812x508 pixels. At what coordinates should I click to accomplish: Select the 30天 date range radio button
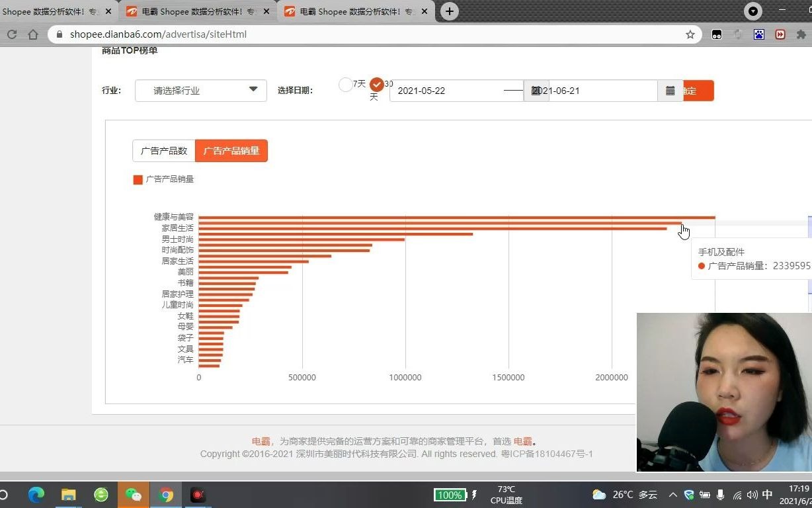[x=378, y=85]
